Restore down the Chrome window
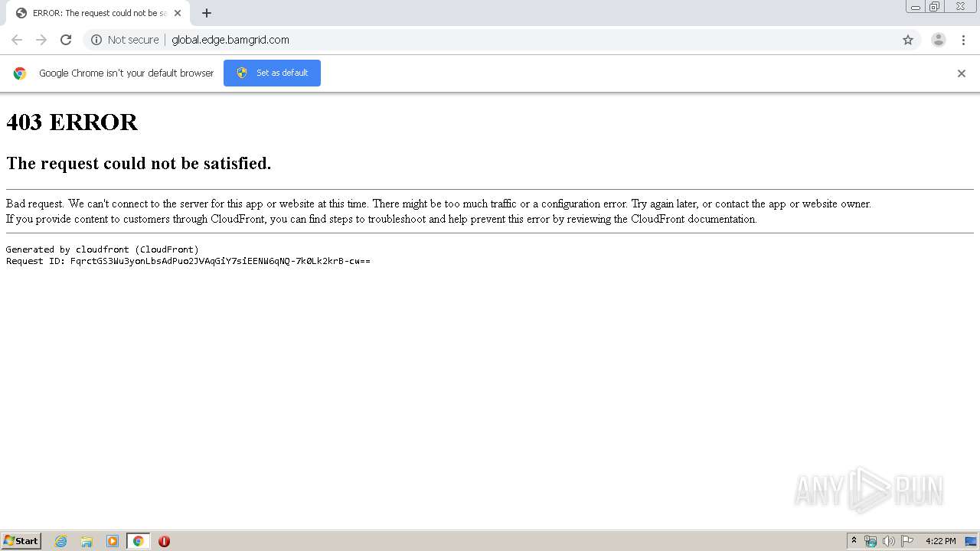Viewport: 980px width, 551px height. point(935,7)
